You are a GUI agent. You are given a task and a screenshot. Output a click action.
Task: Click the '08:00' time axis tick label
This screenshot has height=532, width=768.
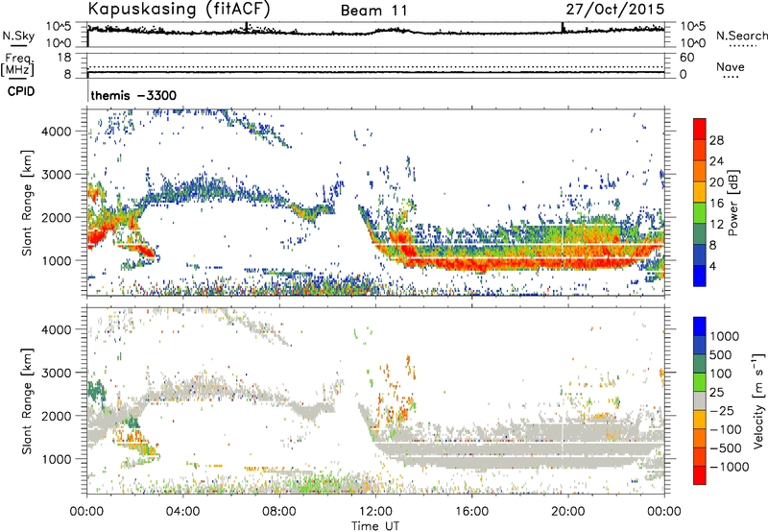279,512
